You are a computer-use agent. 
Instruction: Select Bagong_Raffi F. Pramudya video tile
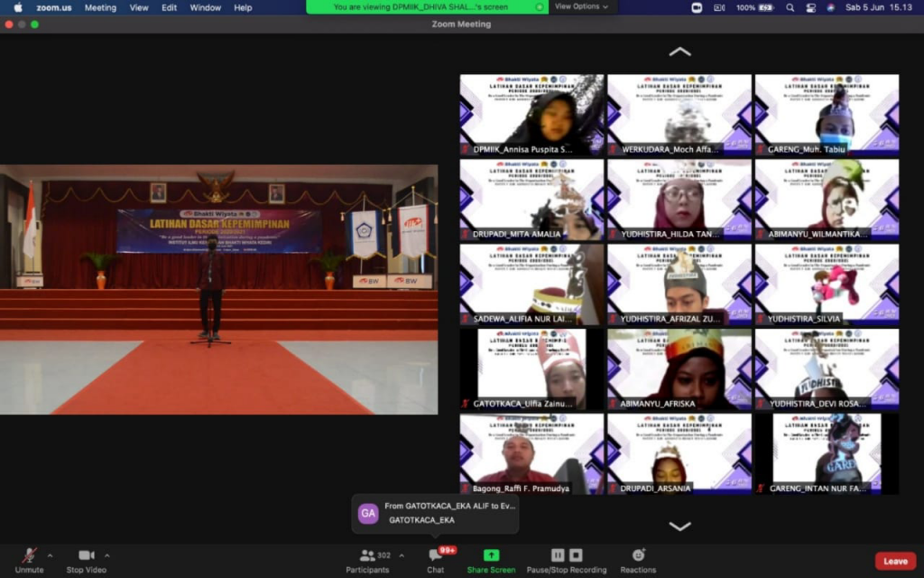(x=531, y=453)
